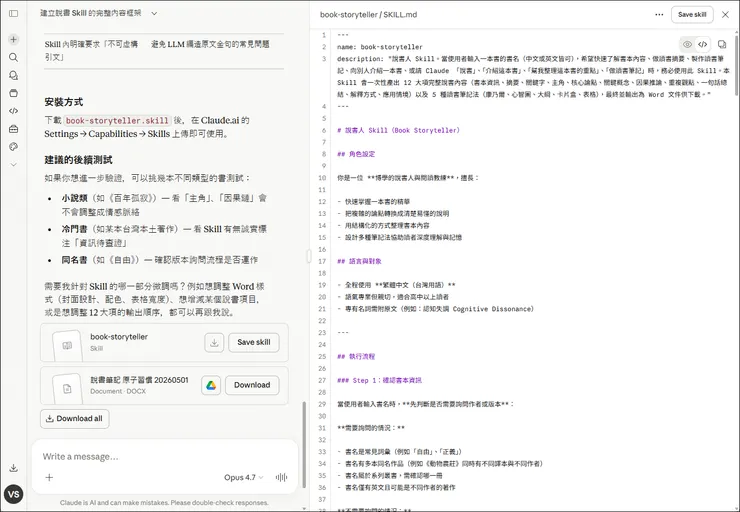This screenshot has height=512, width=740.
Task: Open chat title dropdown chevron
Action: coord(154,13)
